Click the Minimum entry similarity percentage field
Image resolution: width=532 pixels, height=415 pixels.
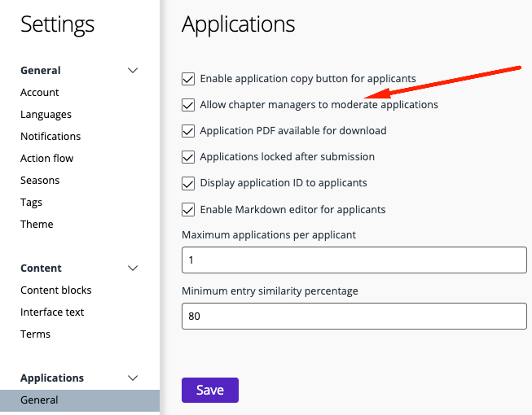[x=354, y=317]
